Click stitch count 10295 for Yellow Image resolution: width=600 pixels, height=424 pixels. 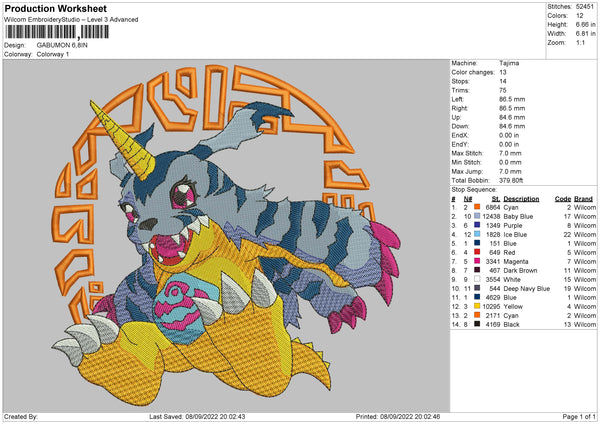[492, 307]
